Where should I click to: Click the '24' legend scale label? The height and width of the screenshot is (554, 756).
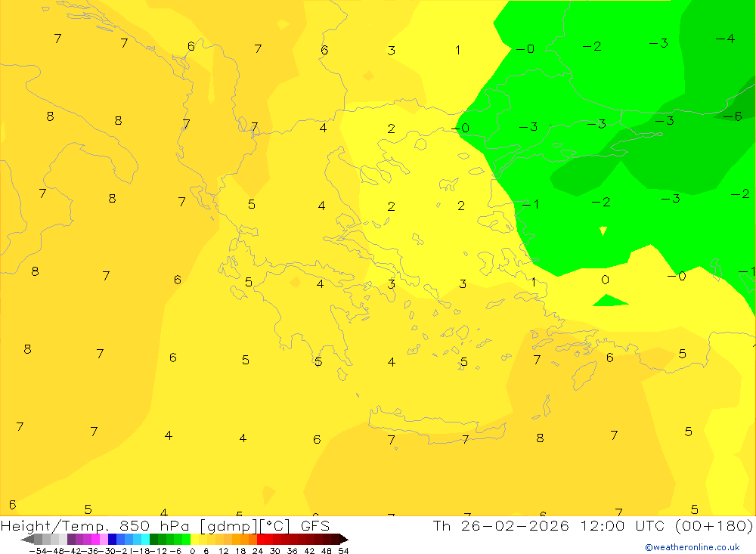pos(258,551)
